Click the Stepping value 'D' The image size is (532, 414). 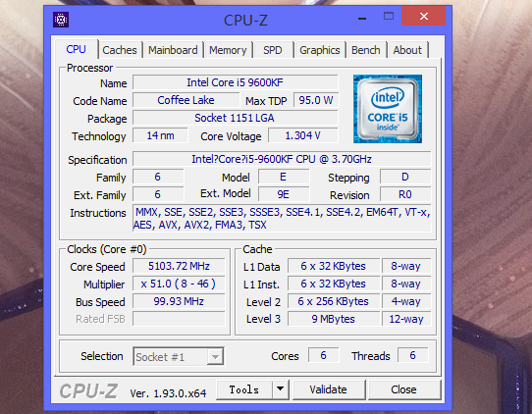coord(405,177)
